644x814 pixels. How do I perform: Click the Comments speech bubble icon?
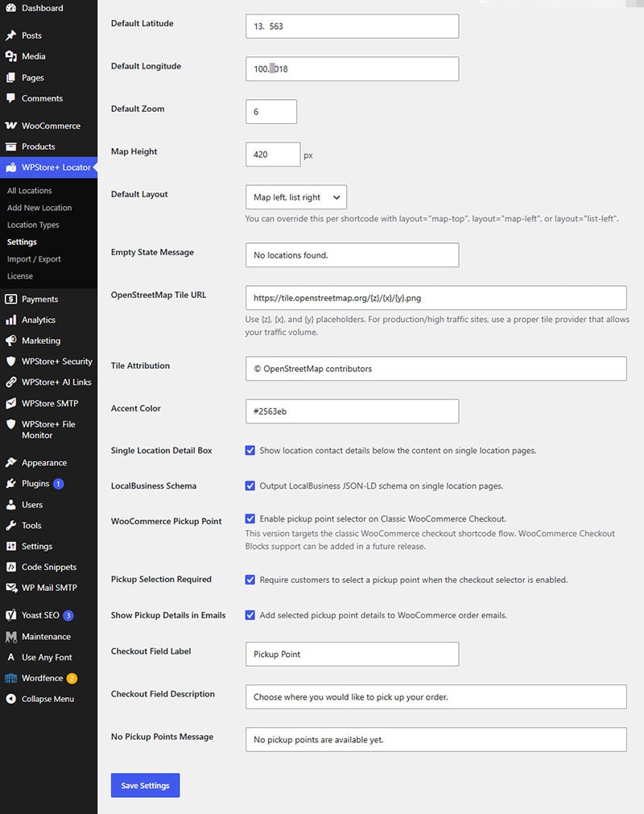(x=11, y=98)
